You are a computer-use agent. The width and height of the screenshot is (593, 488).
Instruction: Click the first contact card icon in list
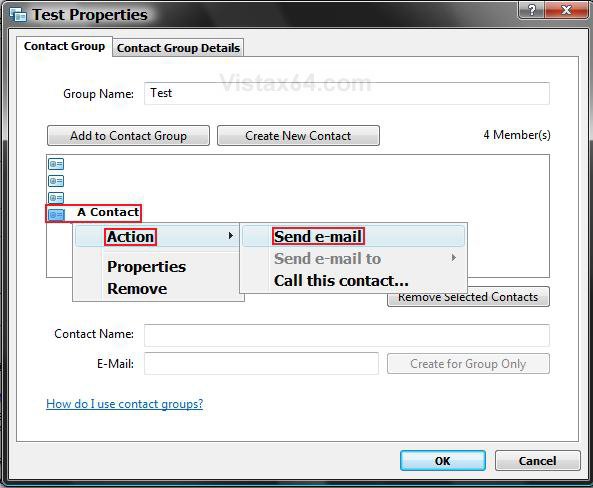(x=56, y=164)
